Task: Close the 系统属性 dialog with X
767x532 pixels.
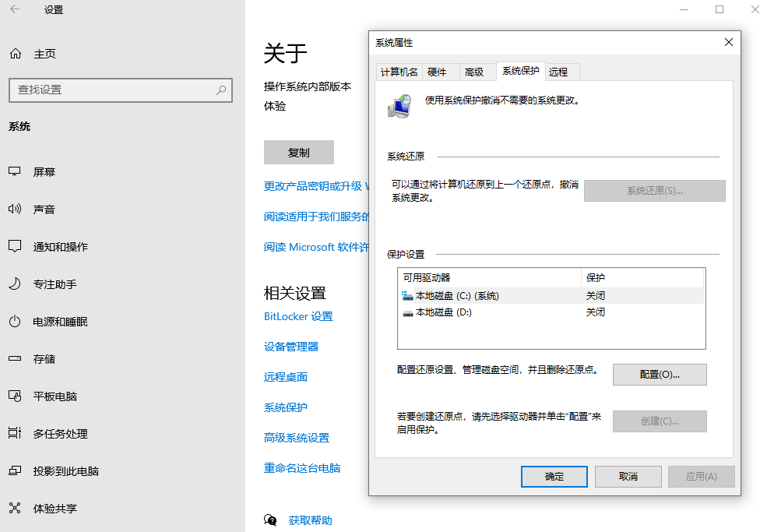Action: 728,43
